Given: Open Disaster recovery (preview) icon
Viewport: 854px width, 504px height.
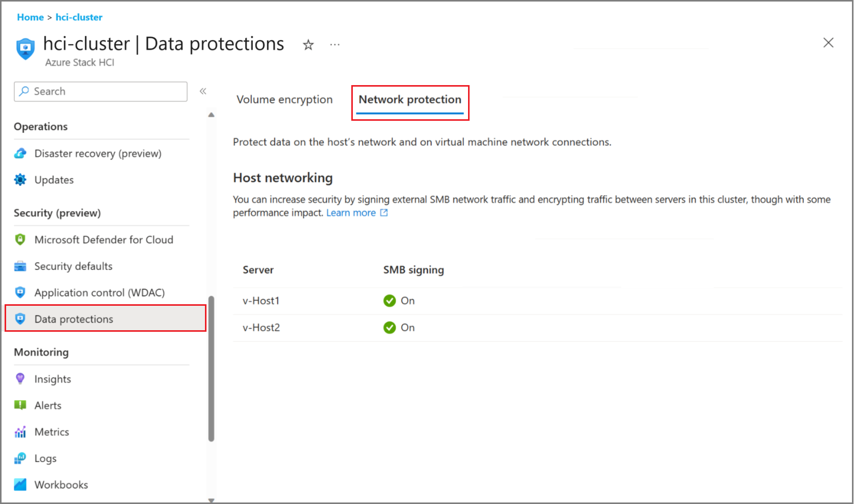Looking at the screenshot, I should coord(20,153).
